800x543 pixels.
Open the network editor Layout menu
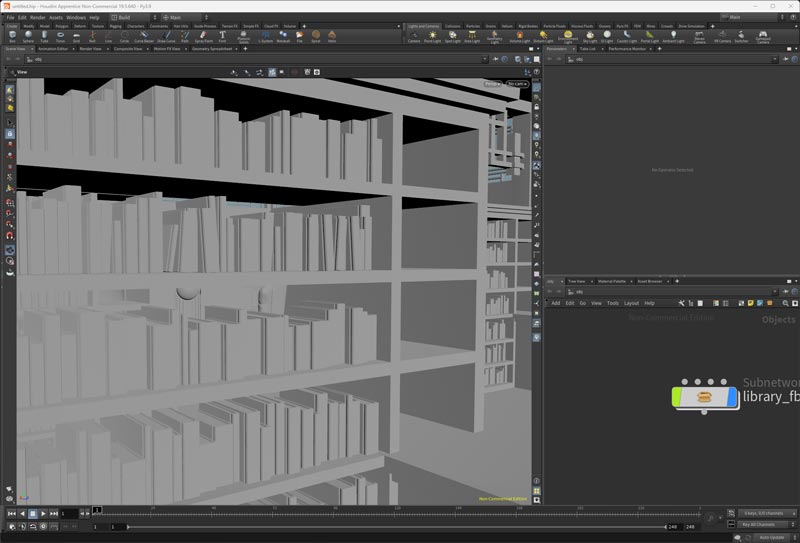631,302
